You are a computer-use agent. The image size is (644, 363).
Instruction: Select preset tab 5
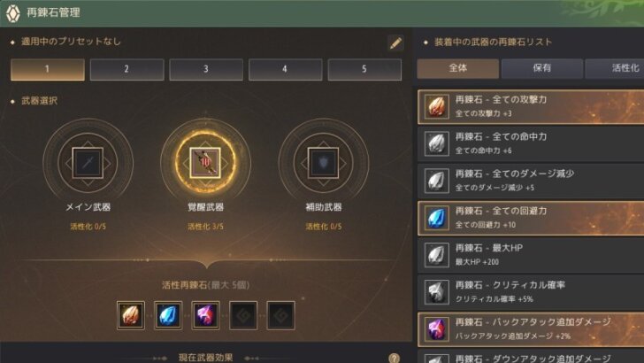(x=364, y=69)
